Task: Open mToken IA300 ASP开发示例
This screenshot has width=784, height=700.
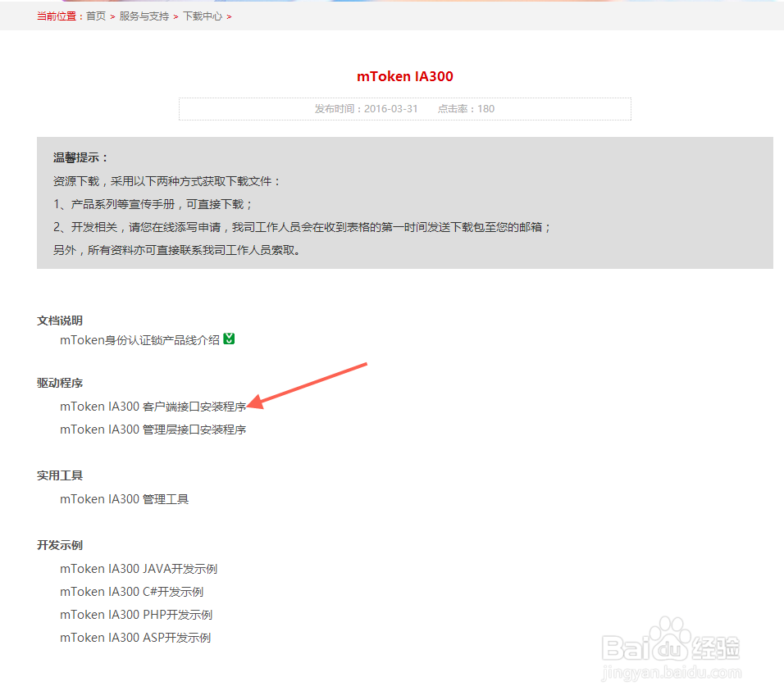Action: (135, 638)
